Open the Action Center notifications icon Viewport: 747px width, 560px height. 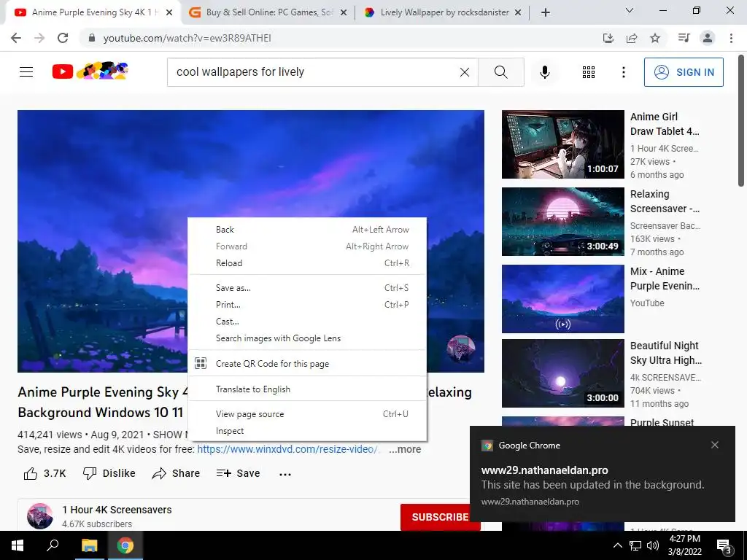[724, 546]
